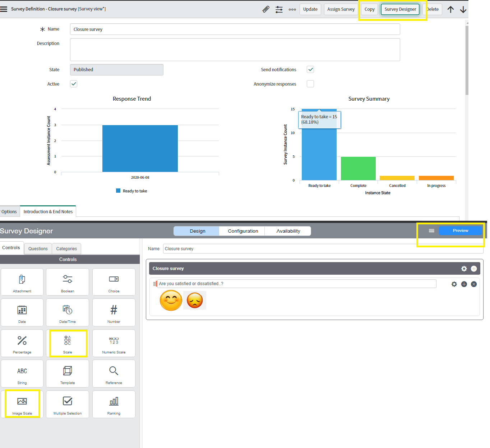Select the Multiple Selection control

(67, 404)
